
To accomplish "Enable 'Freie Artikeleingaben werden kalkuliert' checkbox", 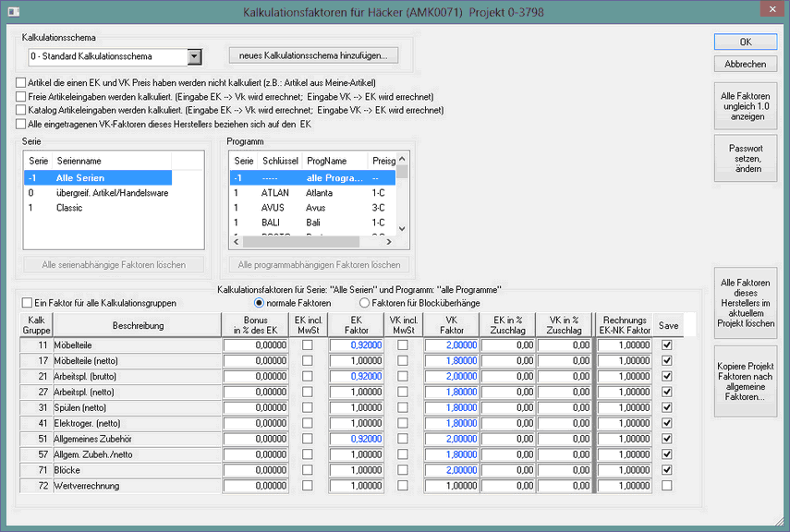I will pos(21,97).
